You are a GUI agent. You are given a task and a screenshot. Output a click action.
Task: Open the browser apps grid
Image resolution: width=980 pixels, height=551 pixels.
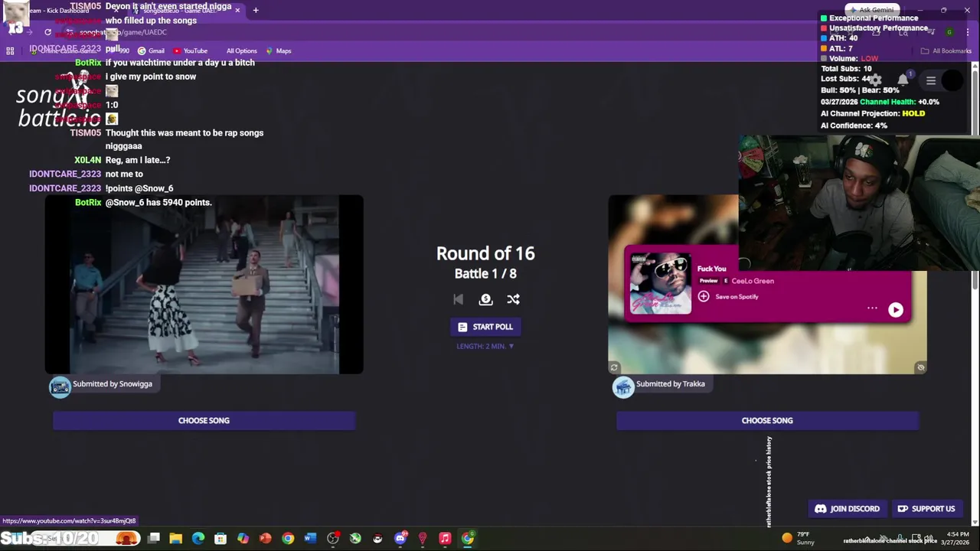point(10,51)
